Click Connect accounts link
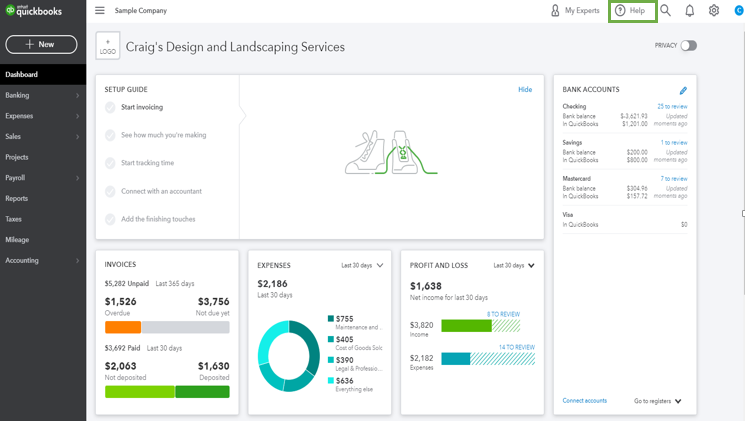 (x=584, y=401)
